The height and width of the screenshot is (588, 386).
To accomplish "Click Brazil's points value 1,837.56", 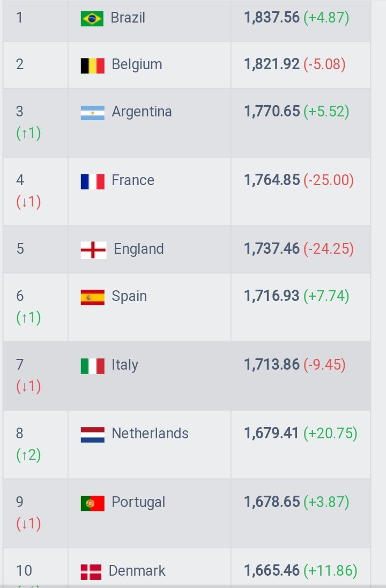I will [272, 18].
